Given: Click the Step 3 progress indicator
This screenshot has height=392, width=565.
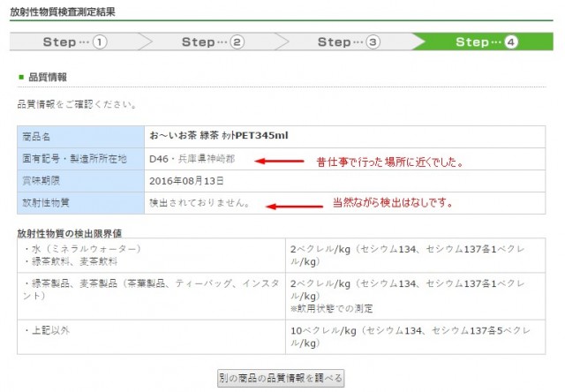Looking at the screenshot, I should (349, 41).
